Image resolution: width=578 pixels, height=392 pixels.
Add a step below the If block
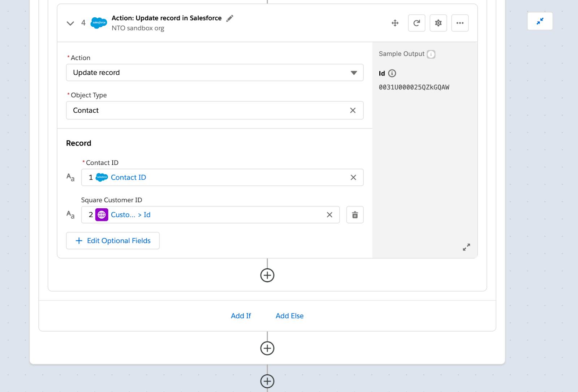[267, 348]
